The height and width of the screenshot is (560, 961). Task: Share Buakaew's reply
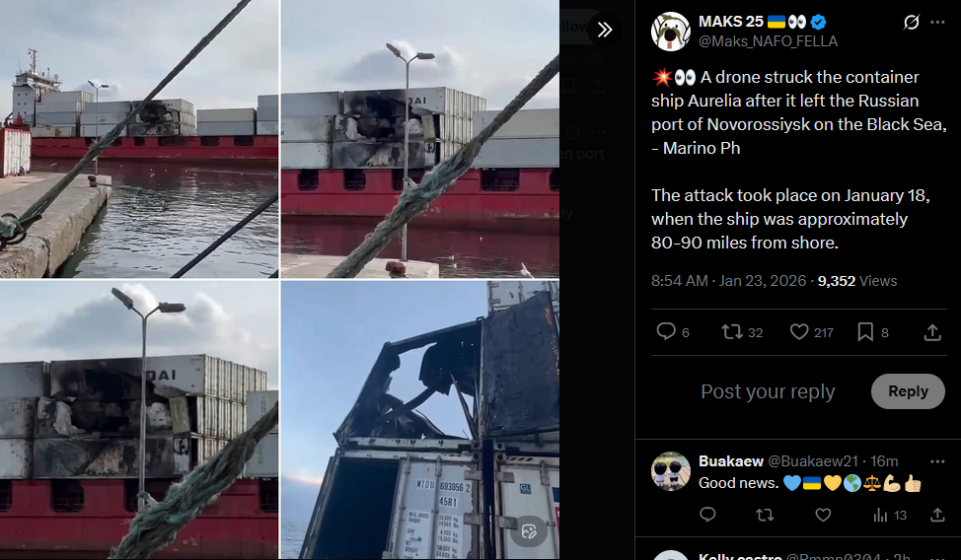pos(937,515)
